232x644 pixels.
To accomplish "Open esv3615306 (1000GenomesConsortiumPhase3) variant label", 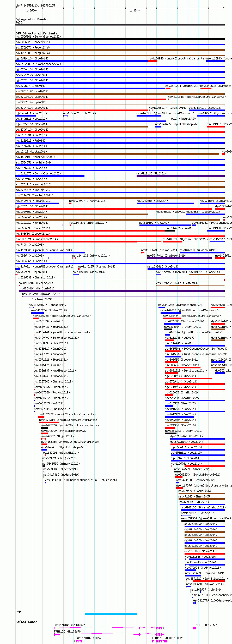I will (196, 349).
